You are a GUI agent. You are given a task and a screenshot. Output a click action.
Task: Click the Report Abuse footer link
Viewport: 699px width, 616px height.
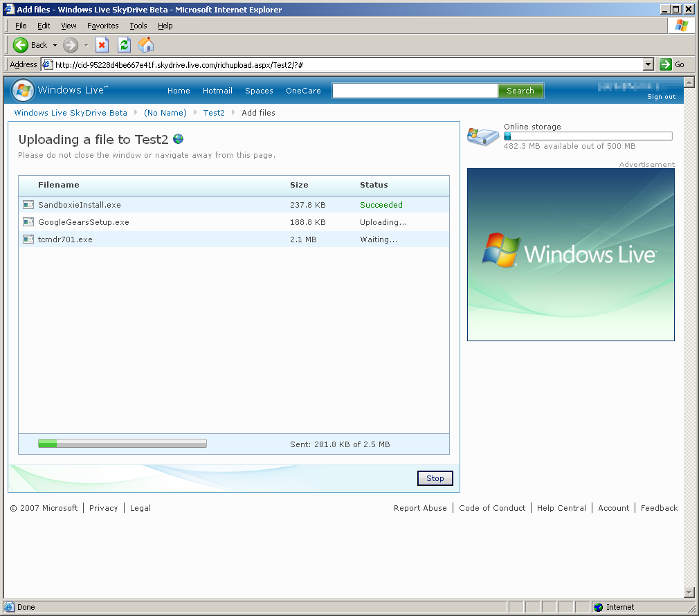pos(420,508)
